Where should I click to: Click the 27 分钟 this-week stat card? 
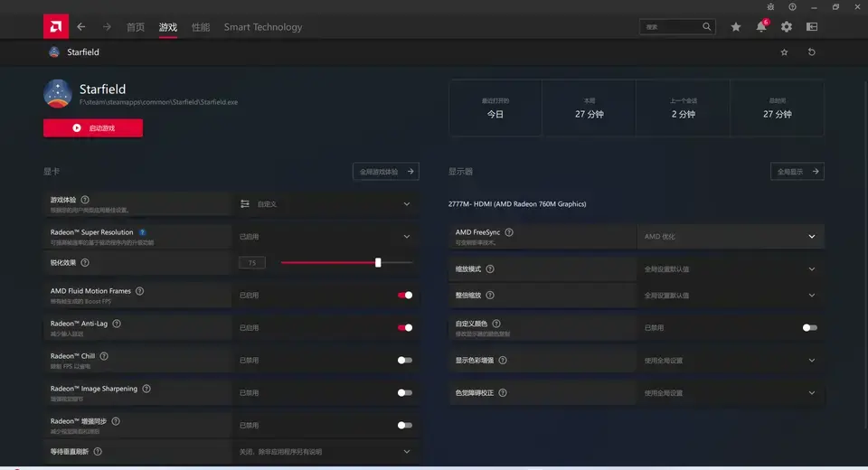coord(589,108)
